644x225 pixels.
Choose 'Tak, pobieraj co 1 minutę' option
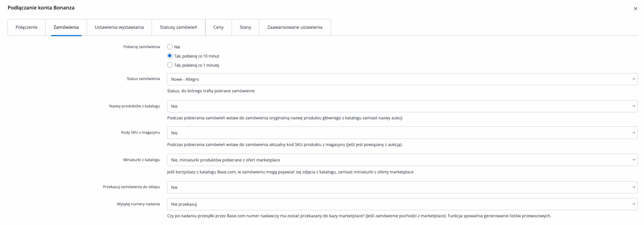pos(170,65)
